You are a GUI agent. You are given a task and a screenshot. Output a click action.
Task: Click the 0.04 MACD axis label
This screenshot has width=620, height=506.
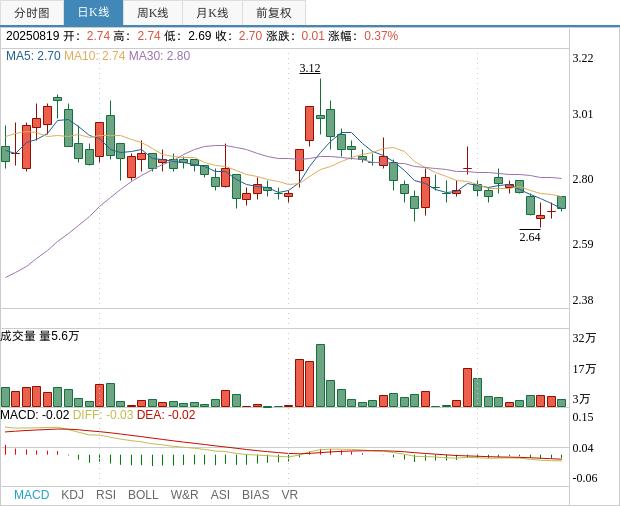pyautogui.click(x=583, y=448)
